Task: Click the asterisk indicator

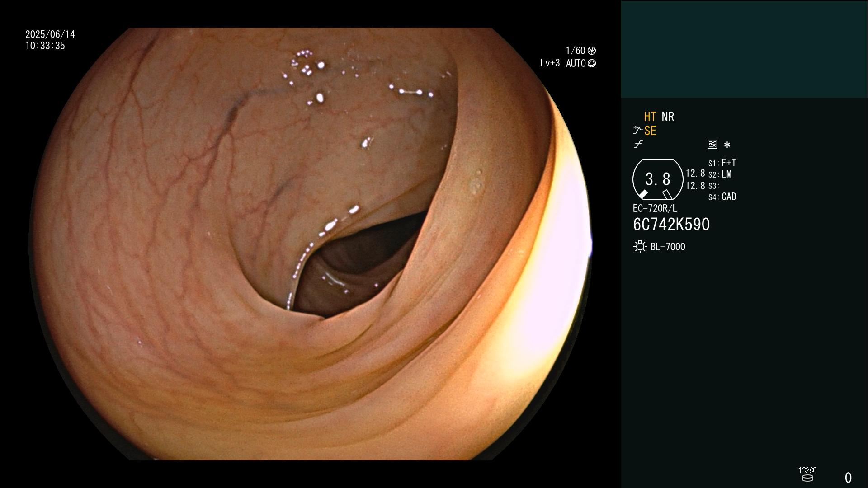Action: (x=727, y=145)
